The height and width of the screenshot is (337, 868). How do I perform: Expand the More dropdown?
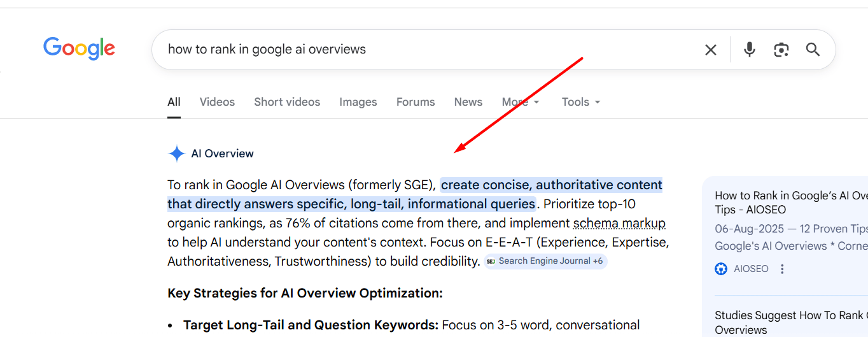(x=521, y=102)
